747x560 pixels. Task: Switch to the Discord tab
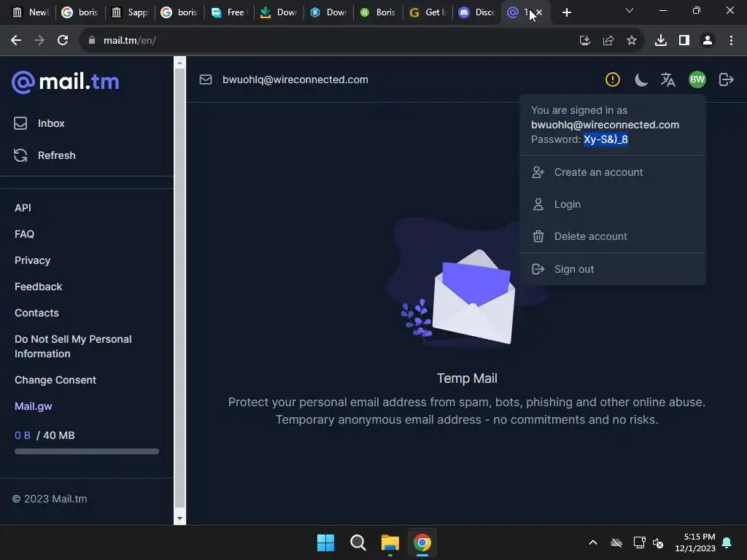pos(477,12)
